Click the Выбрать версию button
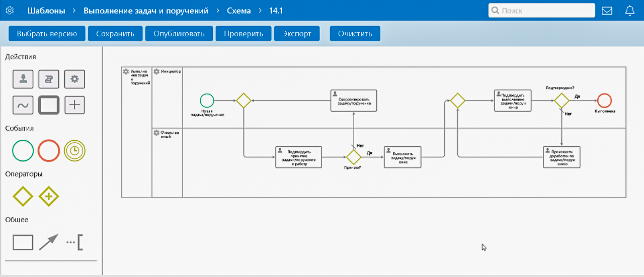The height and width of the screenshot is (277, 644). click(47, 34)
